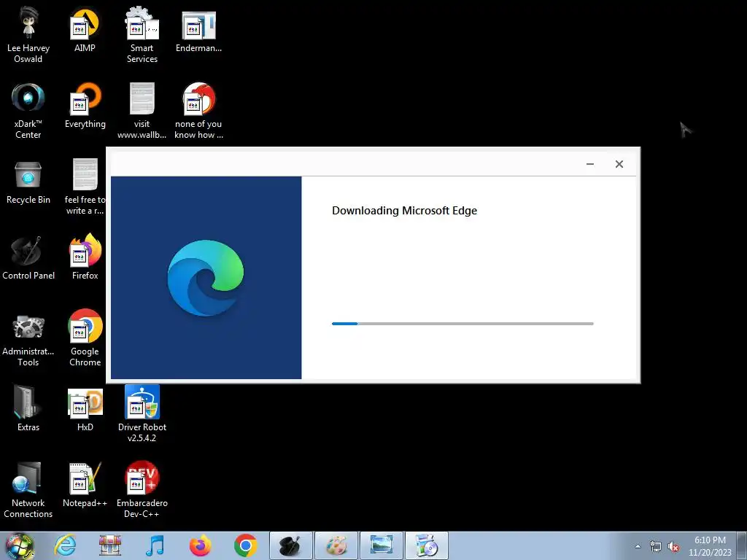The height and width of the screenshot is (560, 747).
Task: Open the Lee Harvey Oswald desktop icon
Action: (28, 35)
